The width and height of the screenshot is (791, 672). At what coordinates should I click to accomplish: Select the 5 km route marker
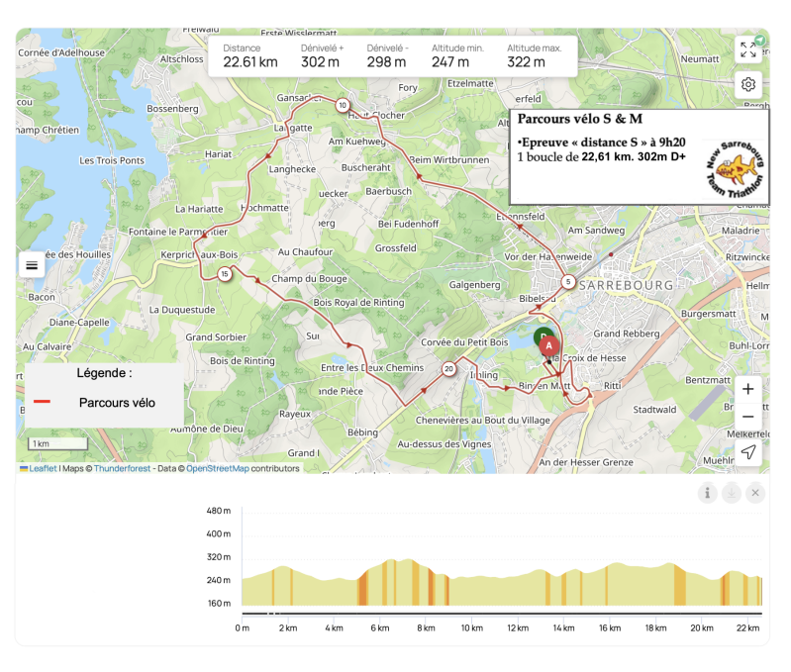pos(568,282)
